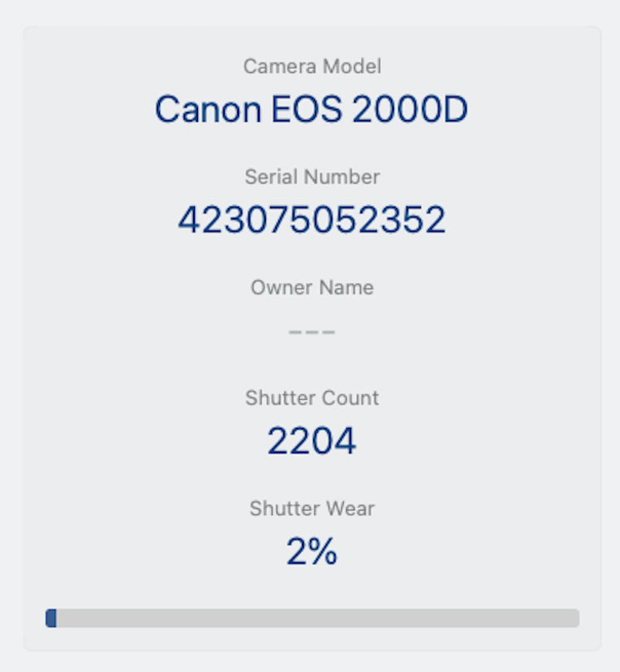
Task: Select the 2% shutter wear value
Action: [x=311, y=551]
